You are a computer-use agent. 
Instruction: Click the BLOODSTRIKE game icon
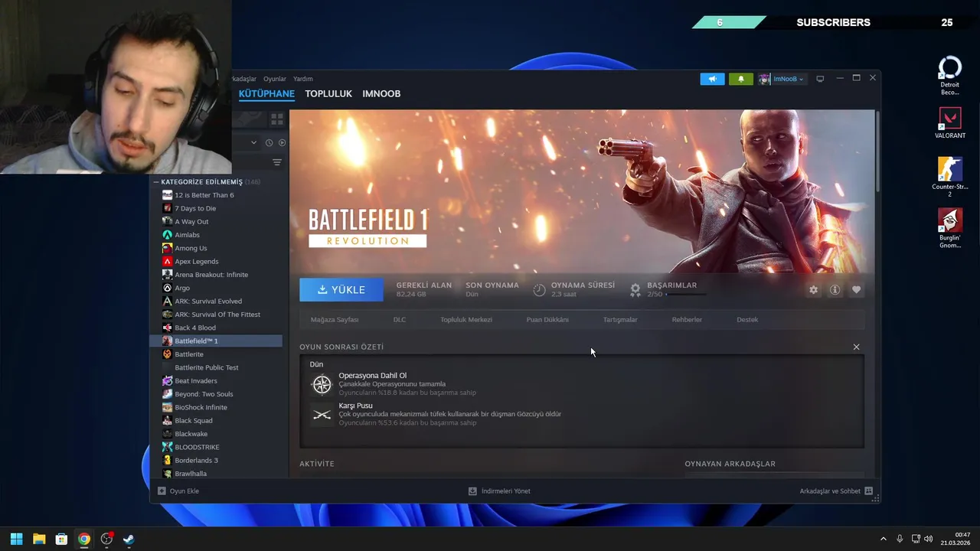pos(167,447)
